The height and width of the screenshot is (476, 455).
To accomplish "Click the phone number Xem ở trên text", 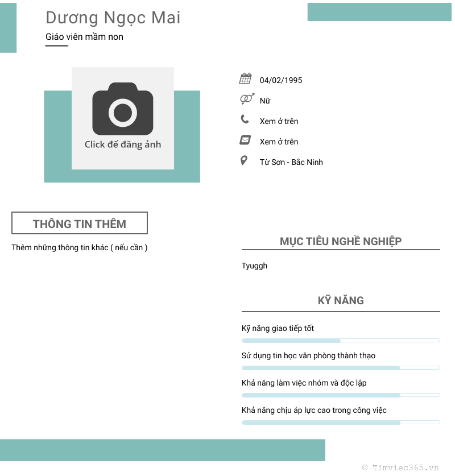I will pyautogui.click(x=279, y=121).
